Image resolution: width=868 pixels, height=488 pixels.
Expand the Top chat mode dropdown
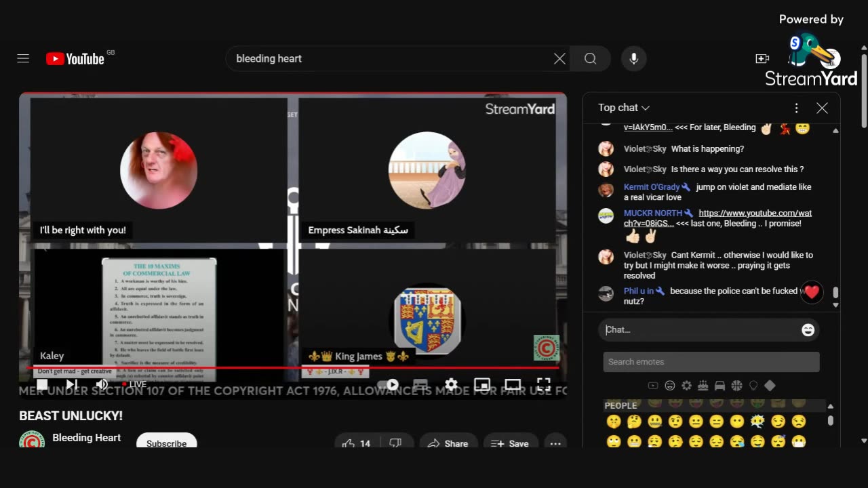pyautogui.click(x=624, y=108)
